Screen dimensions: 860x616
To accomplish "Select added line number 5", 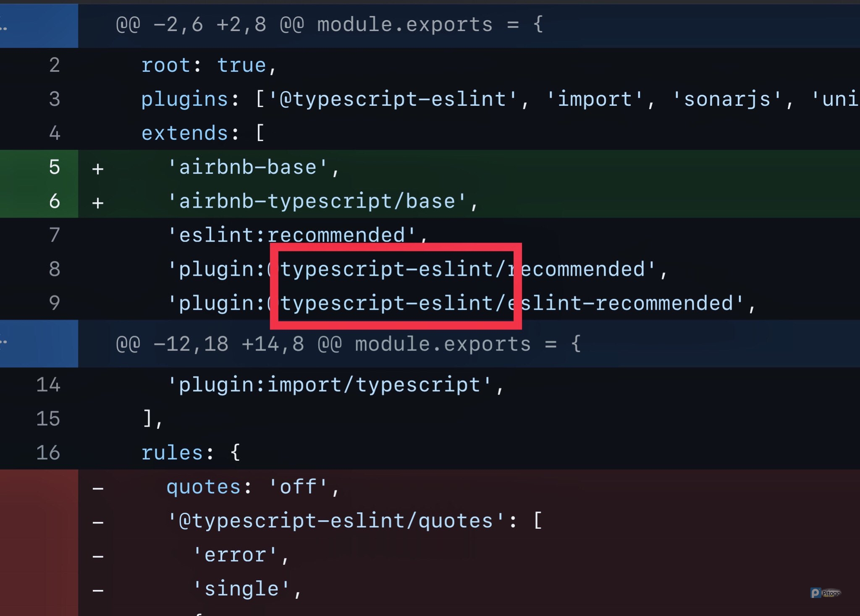I will (54, 167).
